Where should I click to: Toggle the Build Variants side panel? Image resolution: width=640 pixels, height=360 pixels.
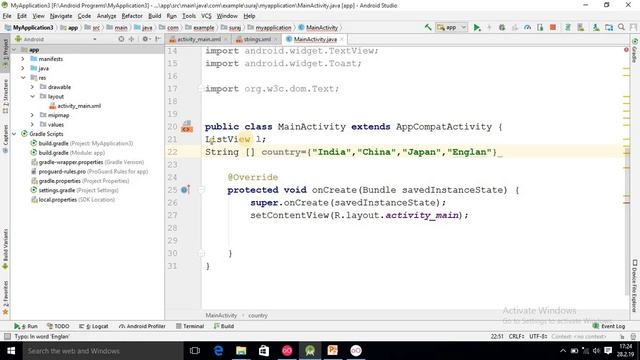pyautogui.click(x=5, y=249)
